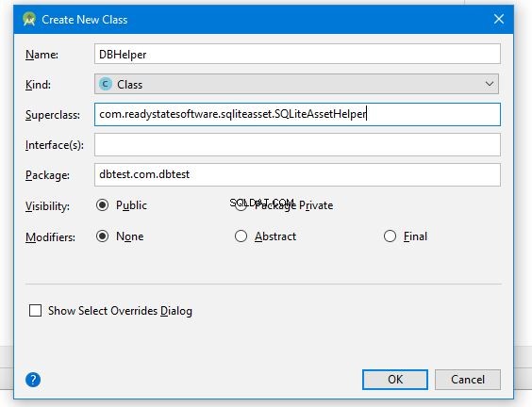532x407 pixels.
Task: Close the Create New Class dialog
Action: (498, 19)
